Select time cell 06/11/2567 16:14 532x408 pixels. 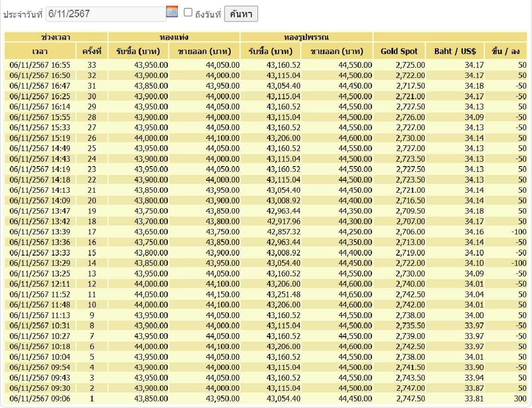40,107
